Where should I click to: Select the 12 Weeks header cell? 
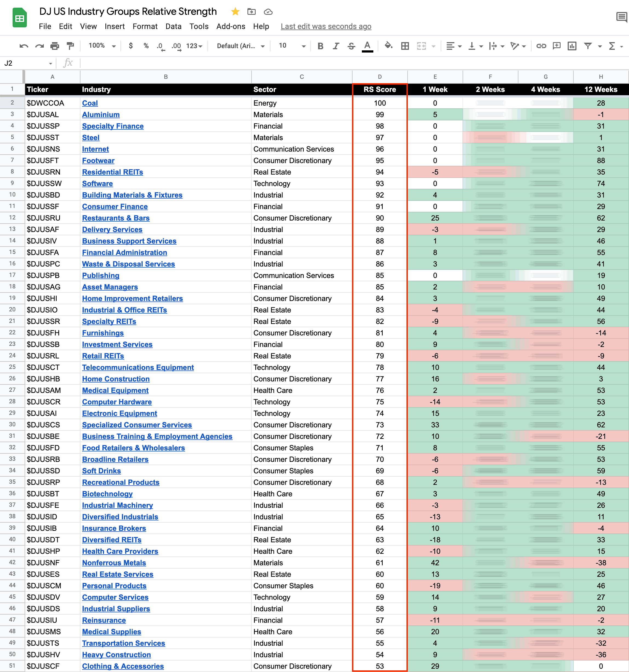(601, 89)
